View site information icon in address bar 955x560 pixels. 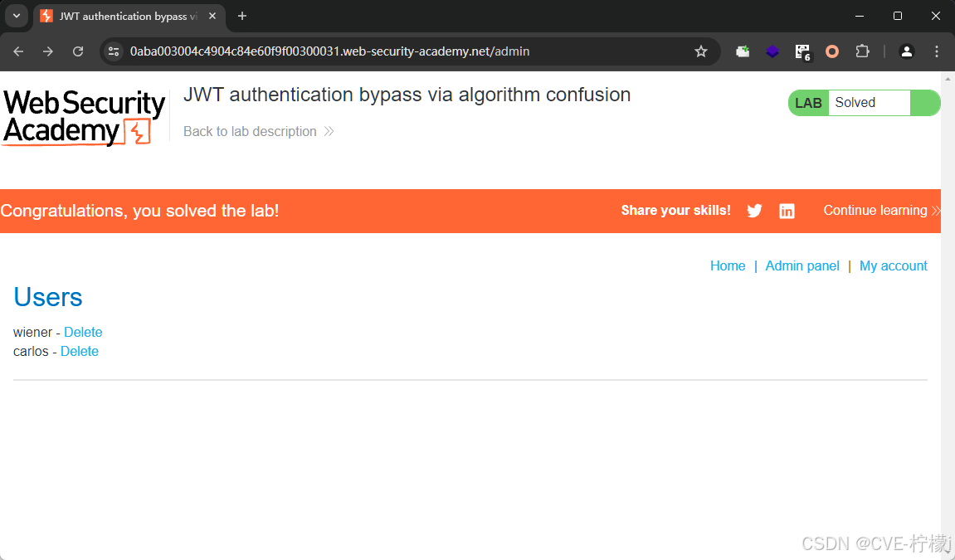(x=114, y=51)
